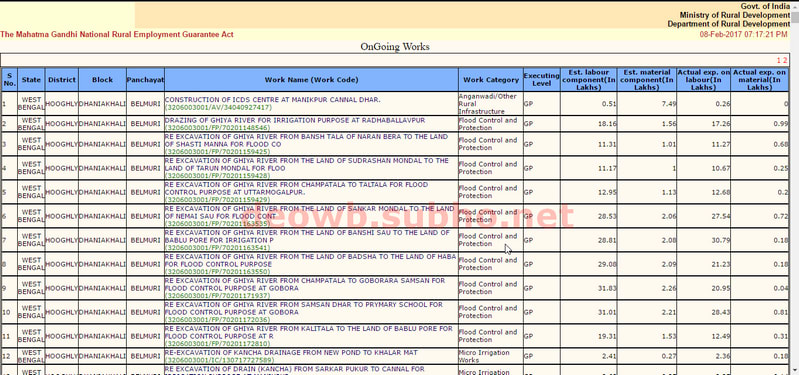Click 'Govt. of India' header text
Image resolution: width=799 pixels, height=375 pixels.
point(765,6)
